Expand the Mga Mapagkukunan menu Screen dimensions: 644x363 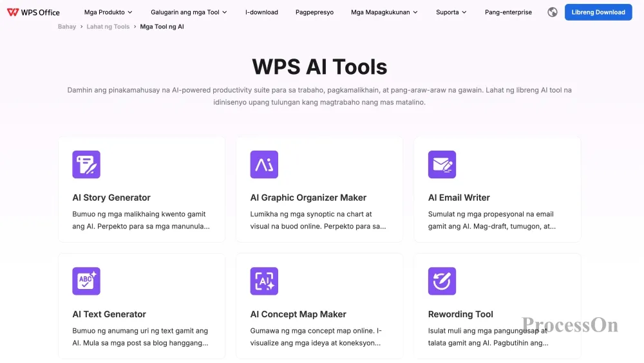click(384, 12)
